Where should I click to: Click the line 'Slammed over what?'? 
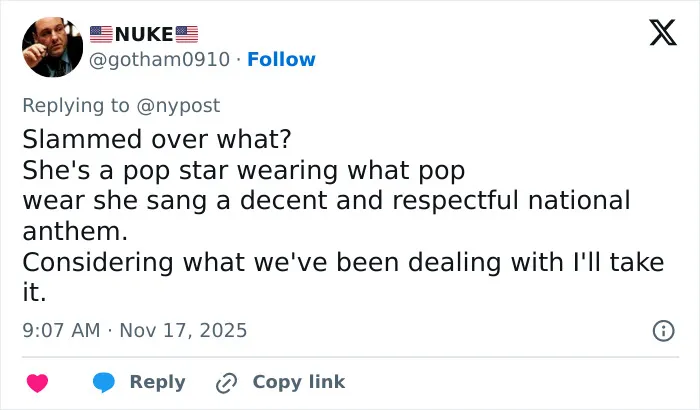[x=157, y=139]
